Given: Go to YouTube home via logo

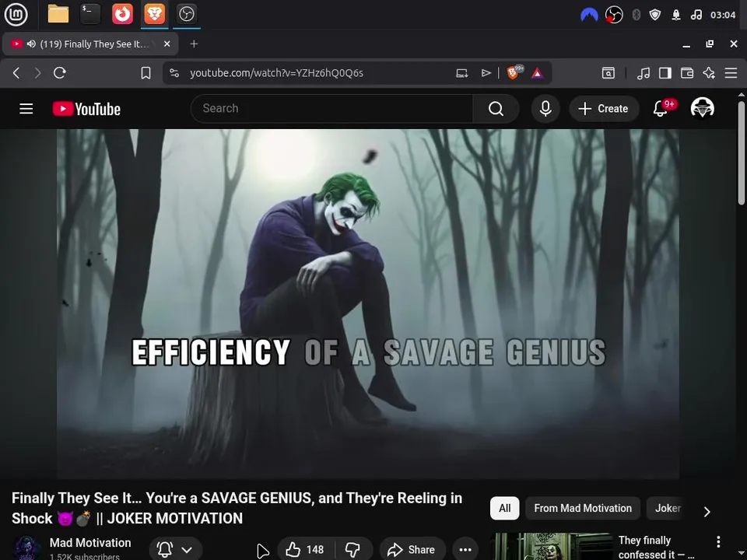Looking at the screenshot, I should point(86,109).
